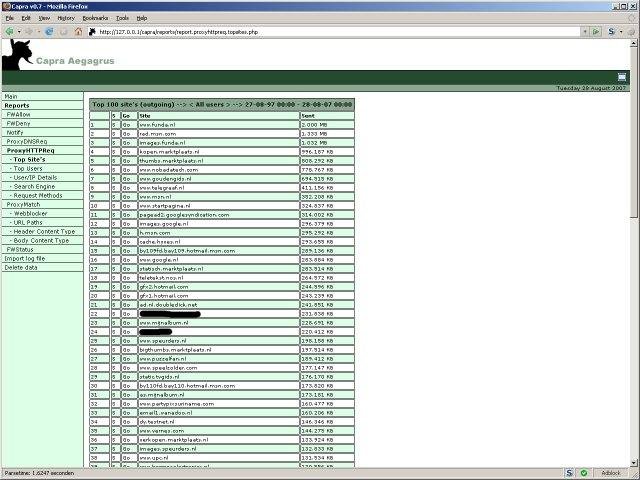Open the Back button history dropdown
The height and width of the screenshot is (480, 640).
pyautogui.click(x=19, y=32)
